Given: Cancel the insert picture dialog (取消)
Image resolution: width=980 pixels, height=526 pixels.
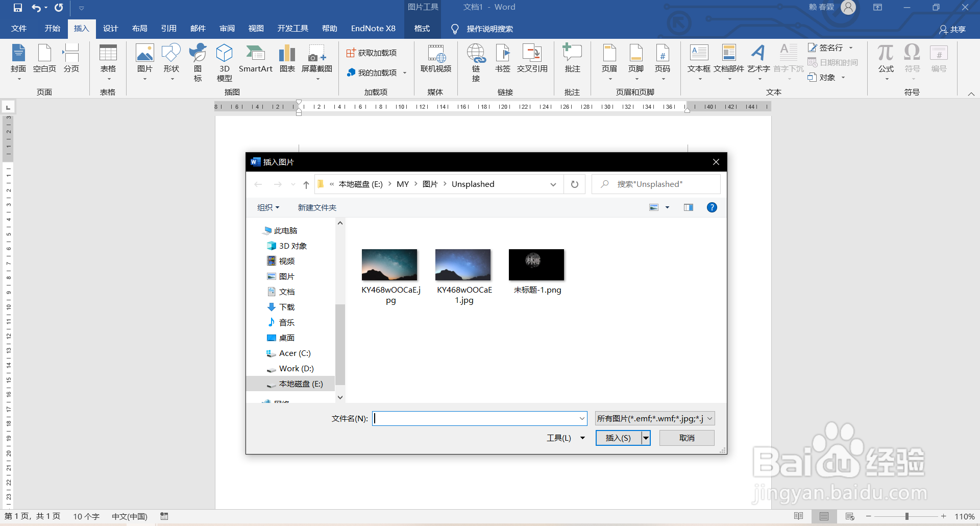Looking at the screenshot, I should 687,438.
